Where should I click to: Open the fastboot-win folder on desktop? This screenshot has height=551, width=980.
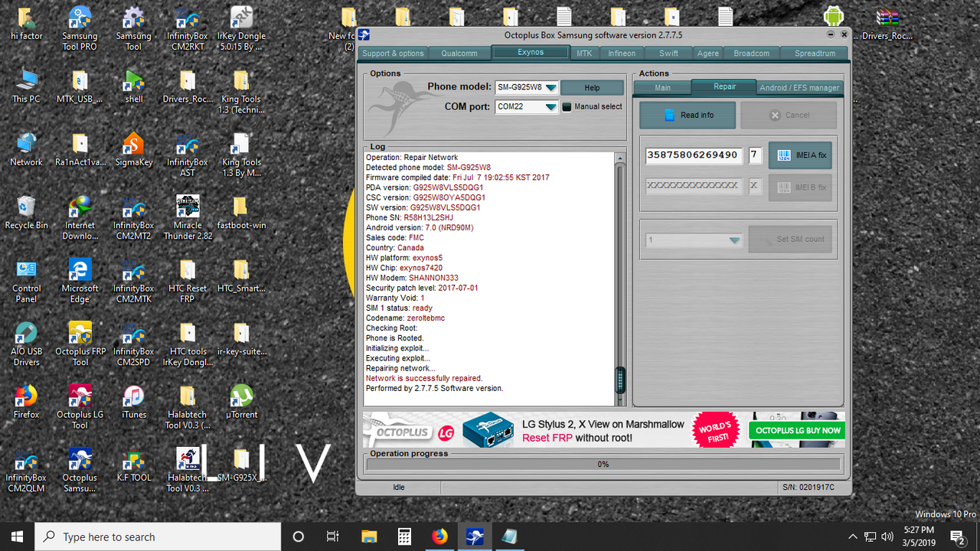coord(241,213)
